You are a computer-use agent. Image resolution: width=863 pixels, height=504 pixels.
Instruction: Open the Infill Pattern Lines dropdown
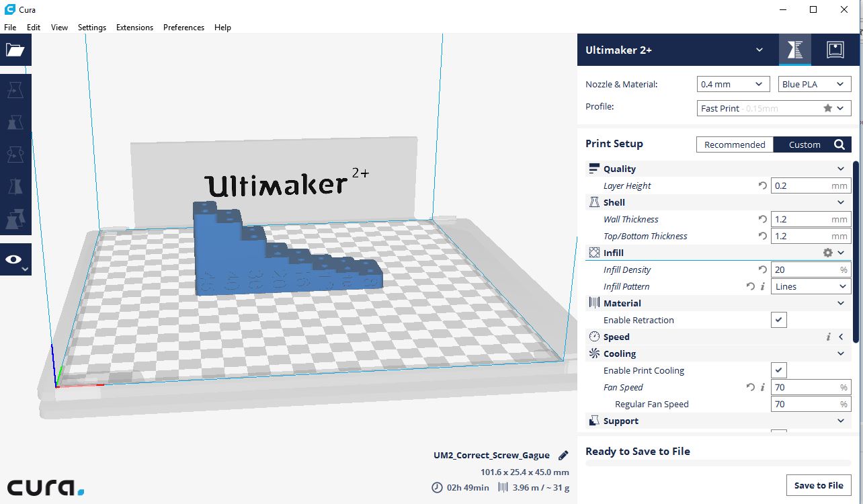click(811, 286)
